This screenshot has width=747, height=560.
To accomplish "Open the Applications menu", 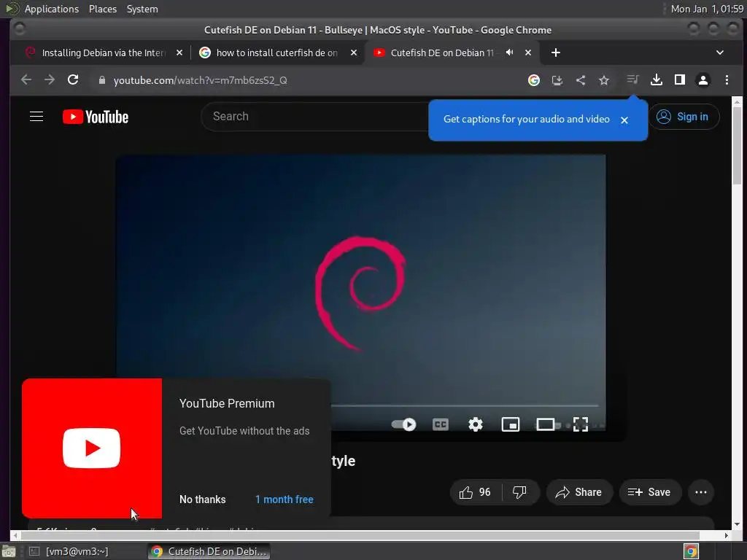I will 52,9.
